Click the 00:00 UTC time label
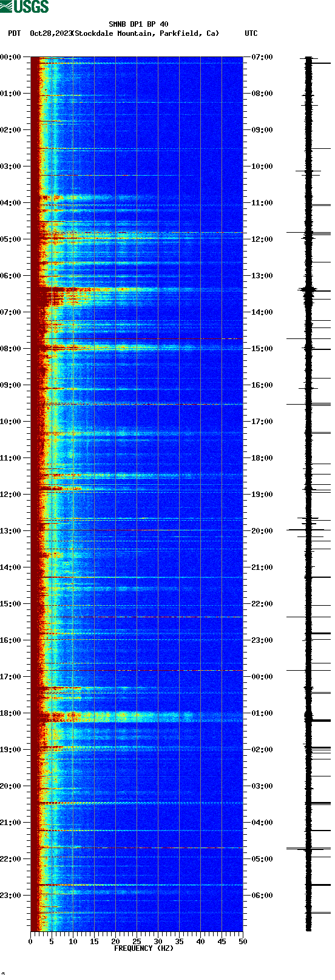Screen dimensions: 335x980 click(x=262, y=677)
